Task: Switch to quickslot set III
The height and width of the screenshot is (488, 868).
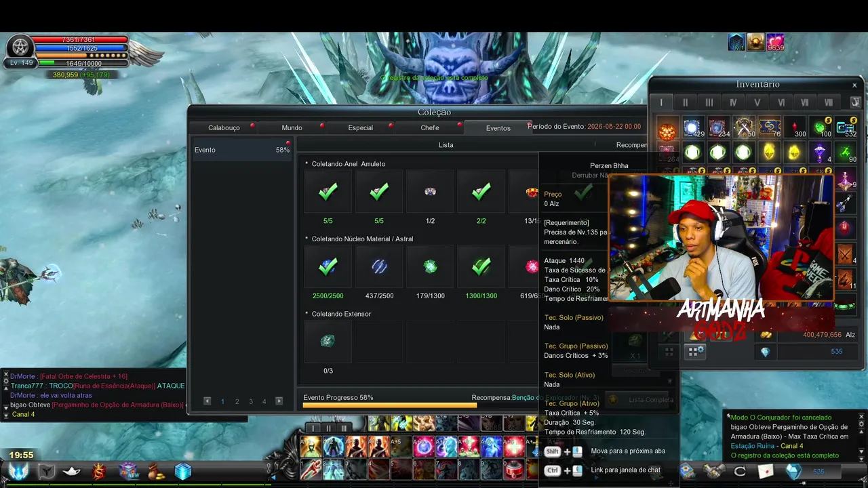Action: 344,428
